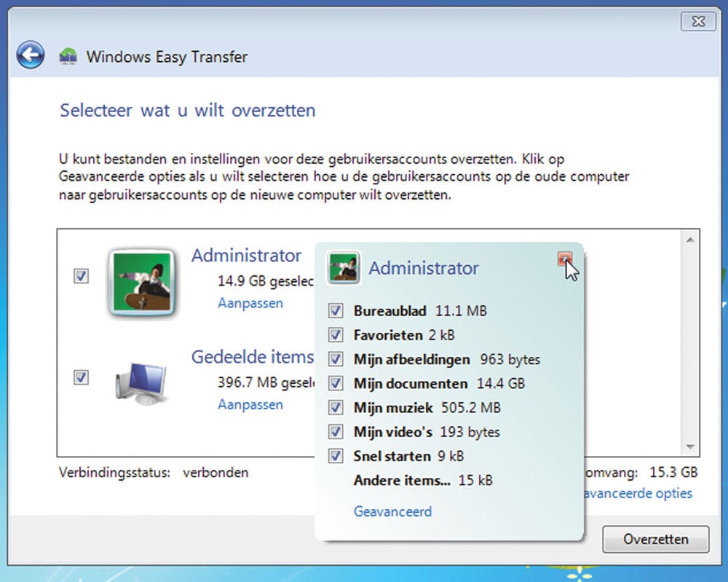Image resolution: width=728 pixels, height=582 pixels.
Task: Click the Mijn afbeeldingen 963 bytes label
Action: tap(447, 359)
